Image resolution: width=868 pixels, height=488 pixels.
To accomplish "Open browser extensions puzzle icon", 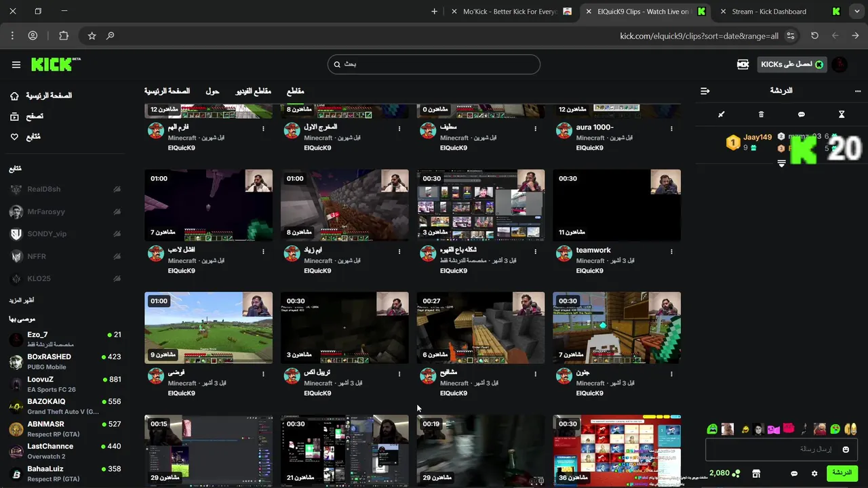I will point(64,36).
